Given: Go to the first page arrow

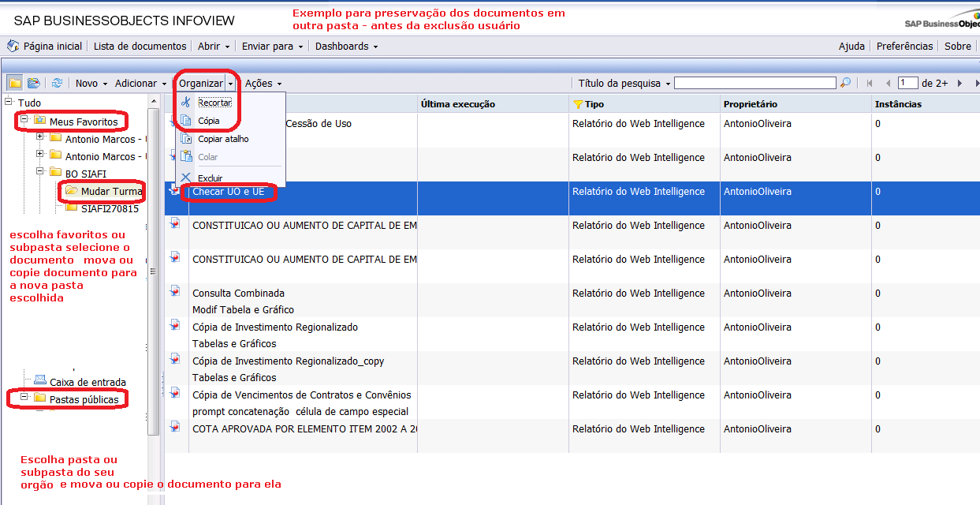Looking at the screenshot, I should [x=870, y=83].
